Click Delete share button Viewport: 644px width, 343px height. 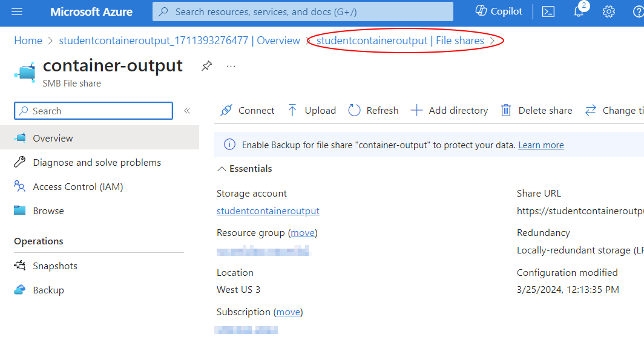536,110
